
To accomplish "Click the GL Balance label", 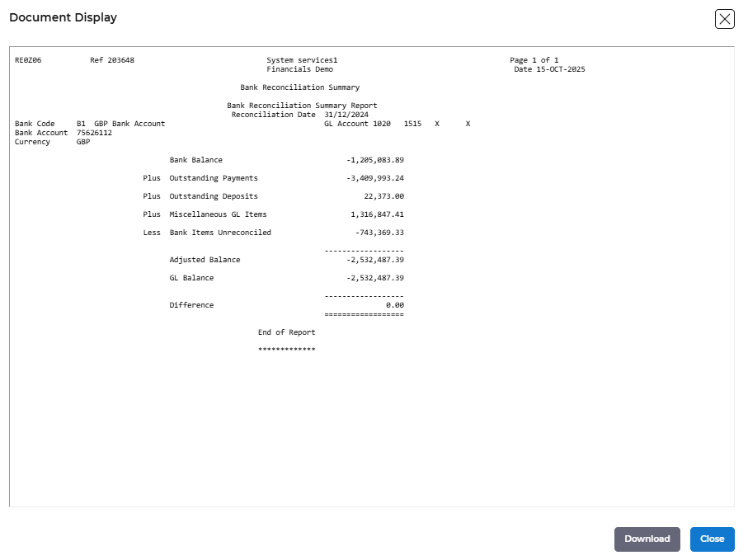I will coord(191,278).
